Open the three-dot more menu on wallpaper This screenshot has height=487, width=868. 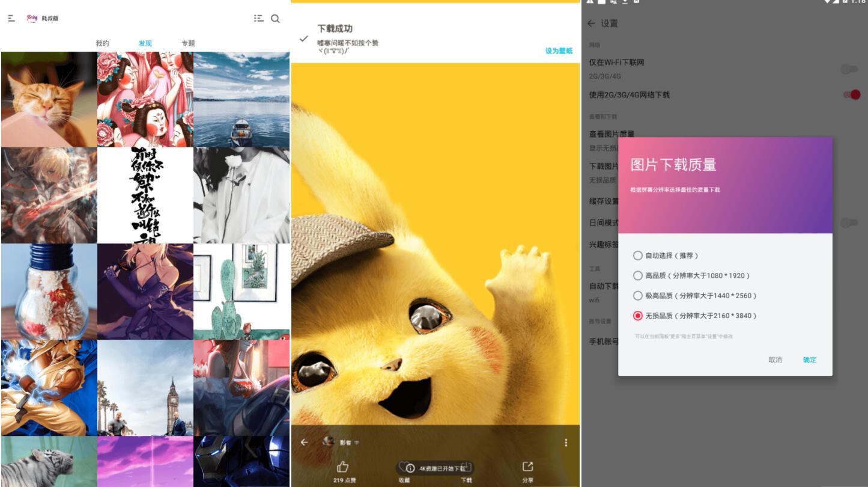[x=566, y=443]
